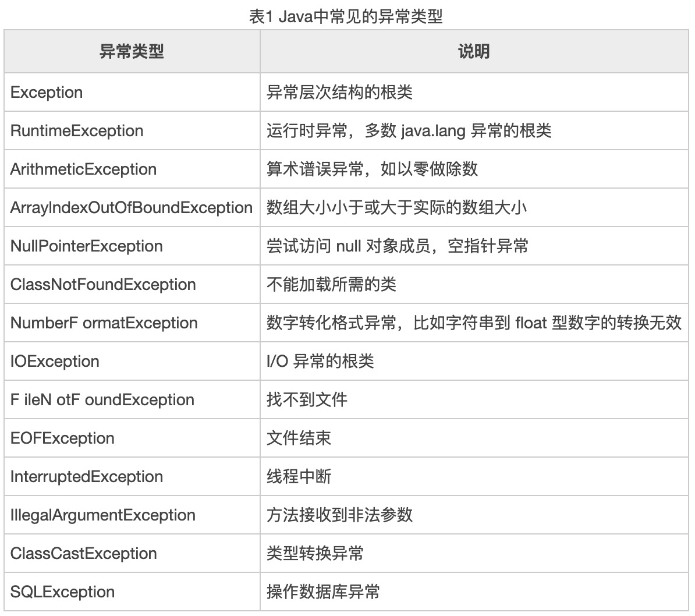The width and height of the screenshot is (695, 616).
Task: Click the SQLException entry
Action: 62,592
